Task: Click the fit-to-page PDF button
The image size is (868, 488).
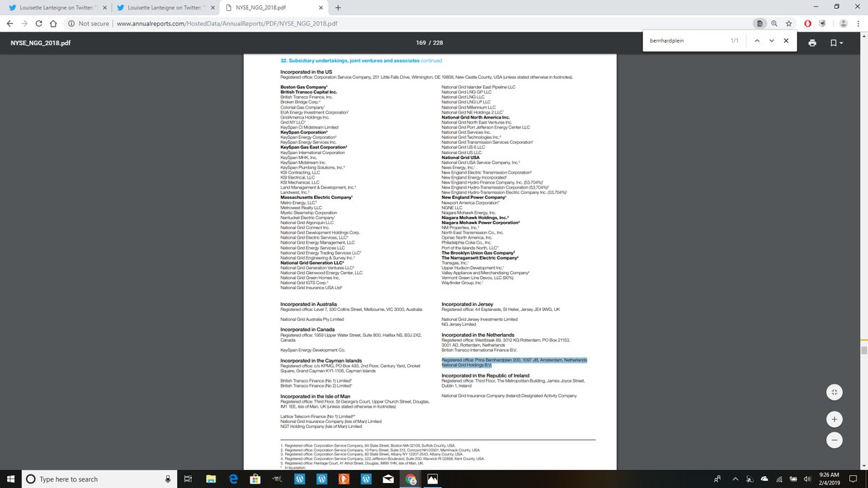Action: (x=834, y=392)
